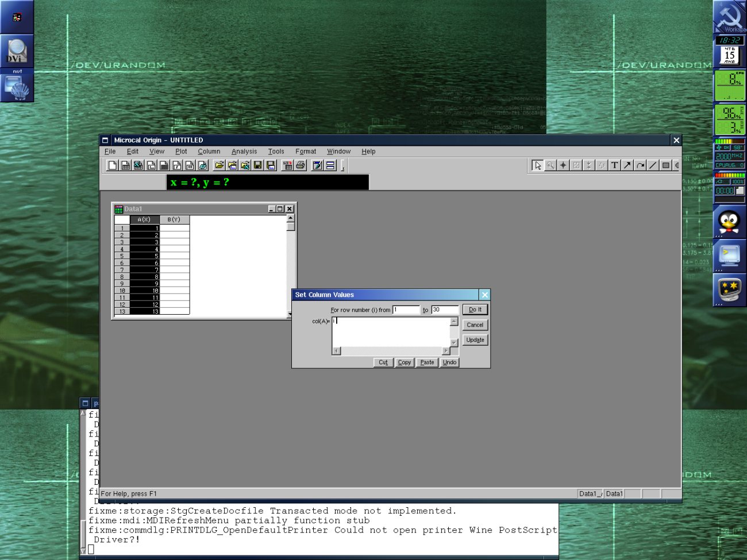Open the File menu
The height and width of the screenshot is (560, 747).
(x=110, y=152)
